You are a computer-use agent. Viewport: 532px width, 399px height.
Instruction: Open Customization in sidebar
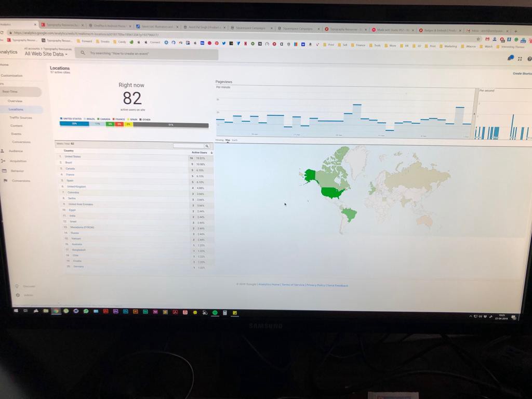(11, 76)
